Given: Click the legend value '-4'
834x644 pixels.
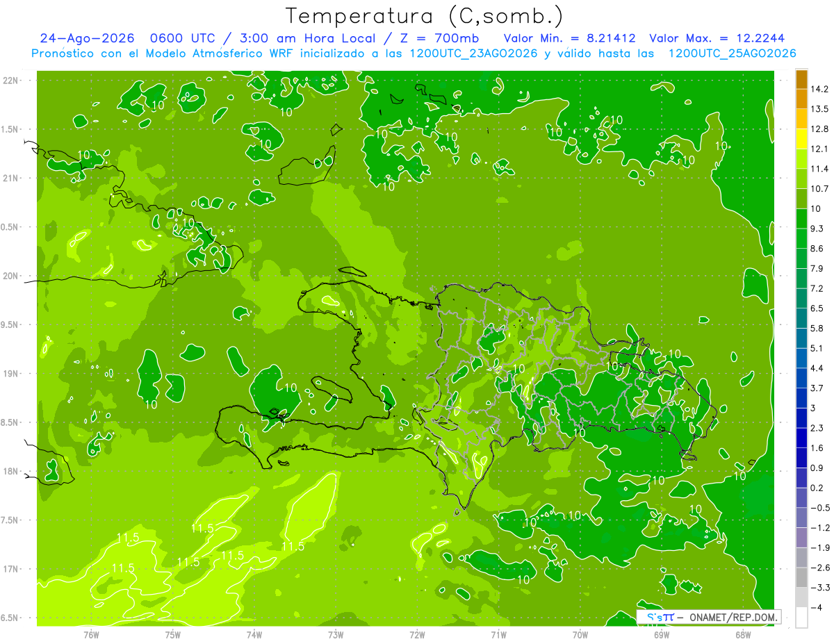Looking at the screenshot, I should click(816, 607).
